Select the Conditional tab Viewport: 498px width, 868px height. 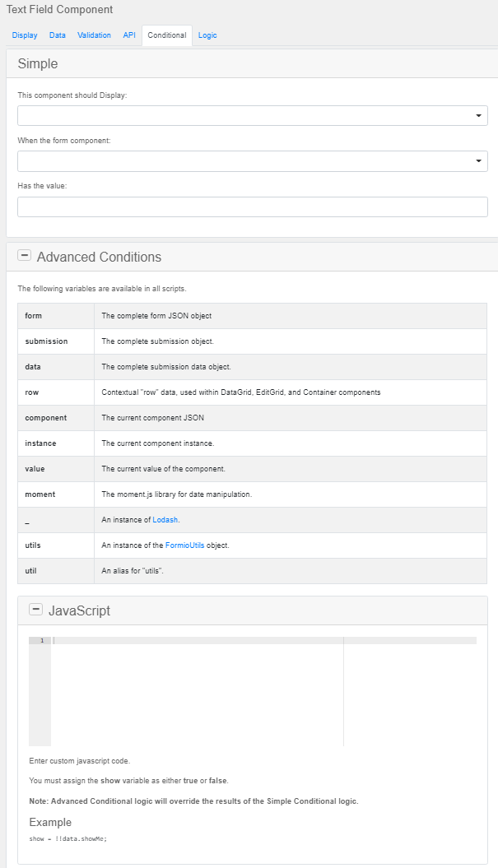click(x=166, y=35)
